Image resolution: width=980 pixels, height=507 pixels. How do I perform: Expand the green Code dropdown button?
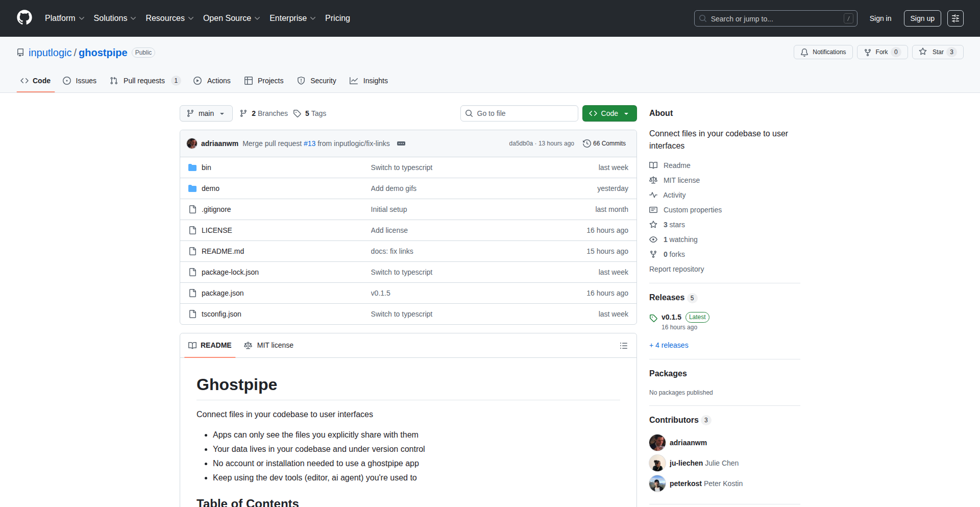tap(609, 113)
